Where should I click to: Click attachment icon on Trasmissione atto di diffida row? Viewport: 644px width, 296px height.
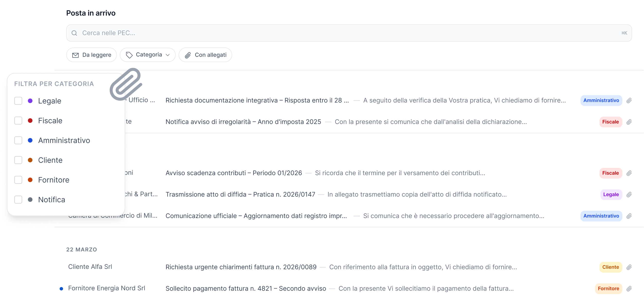(629, 195)
